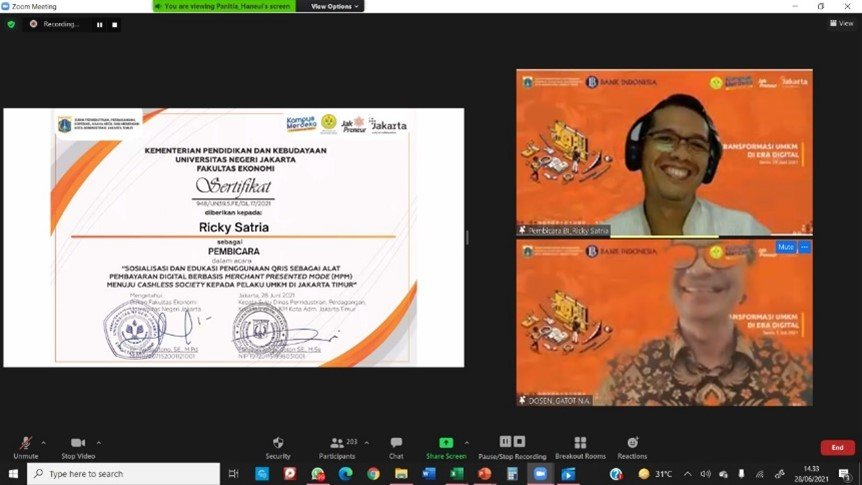This screenshot has height=485, width=862.
Task: Click the green encryption shield icon
Action: (x=11, y=24)
